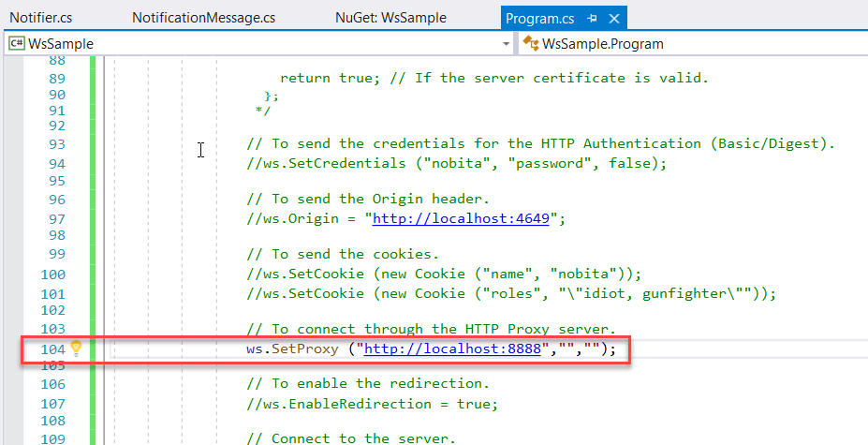Select the Program.cs tab
868x445 pixels.
[x=539, y=19]
